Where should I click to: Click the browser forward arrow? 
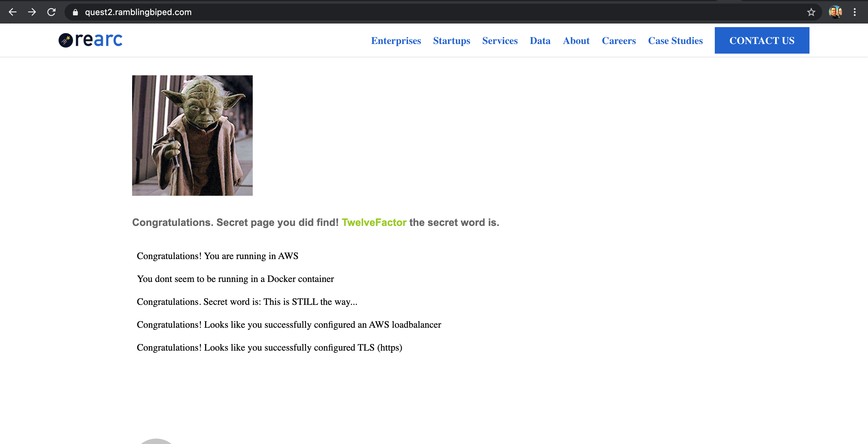[32, 12]
